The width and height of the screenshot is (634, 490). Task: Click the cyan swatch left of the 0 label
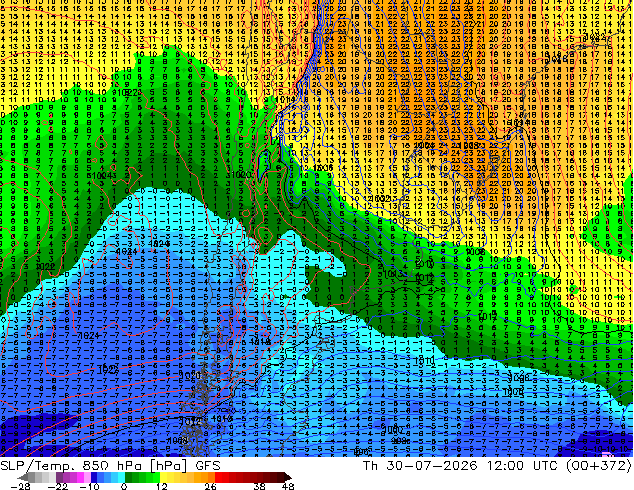pos(121,478)
